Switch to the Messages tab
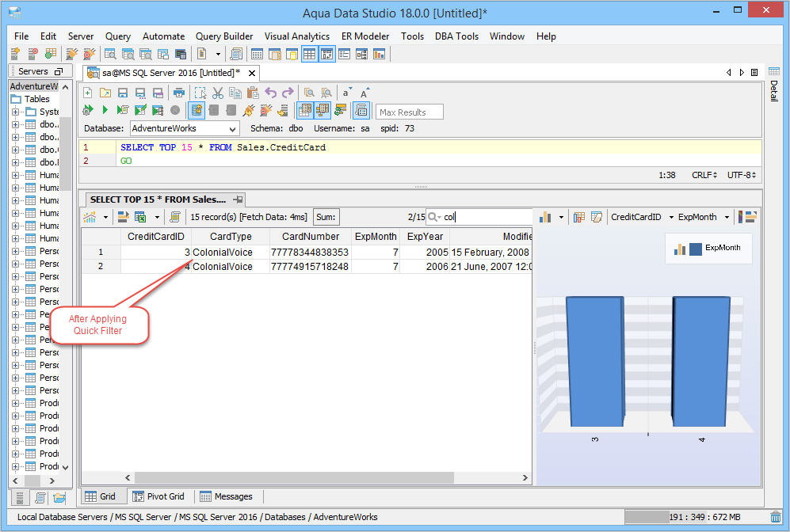The height and width of the screenshot is (532, 790). (x=226, y=496)
